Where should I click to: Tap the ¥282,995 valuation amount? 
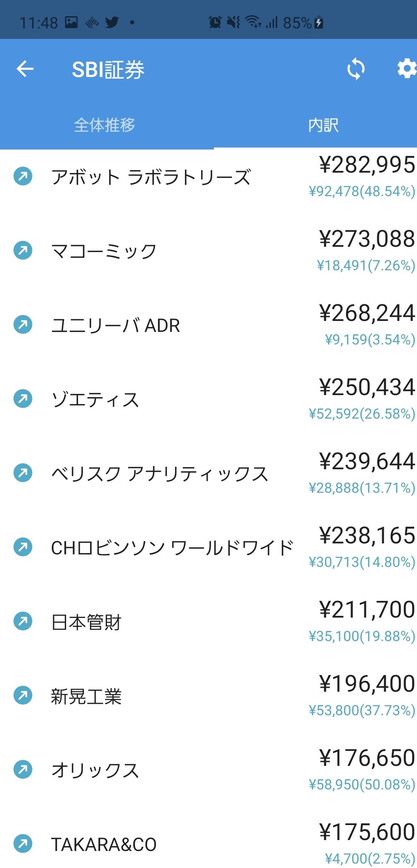click(x=367, y=165)
